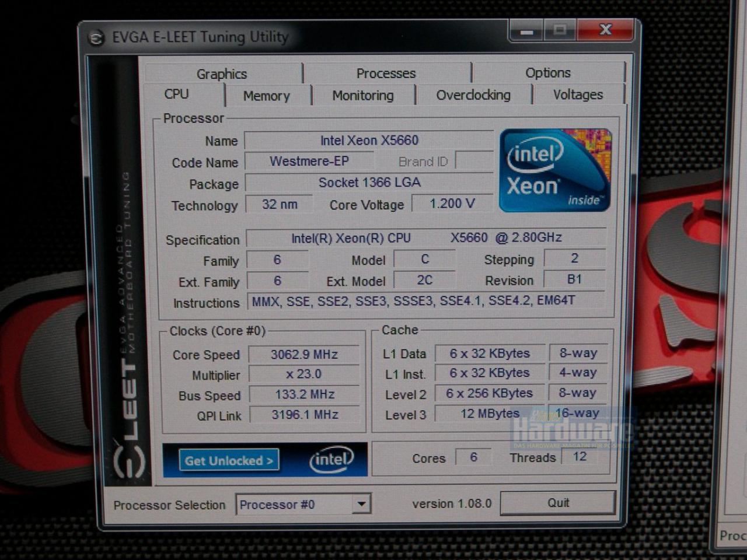Click the version 1.08.0 label

pyautogui.click(x=452, y=503)
